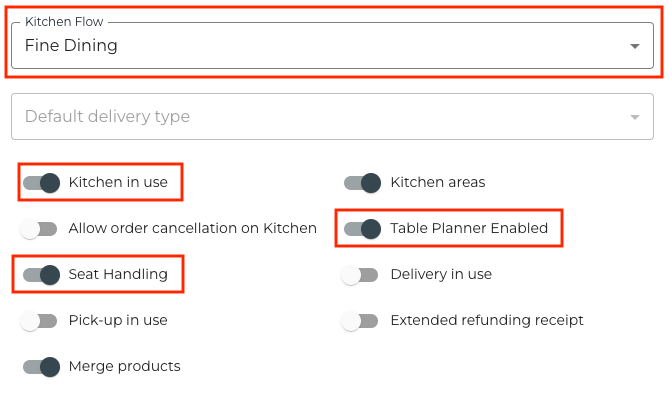The image size is (669, 403).
Task: Click the Fine Dining selected value
Action: point(71,46)
